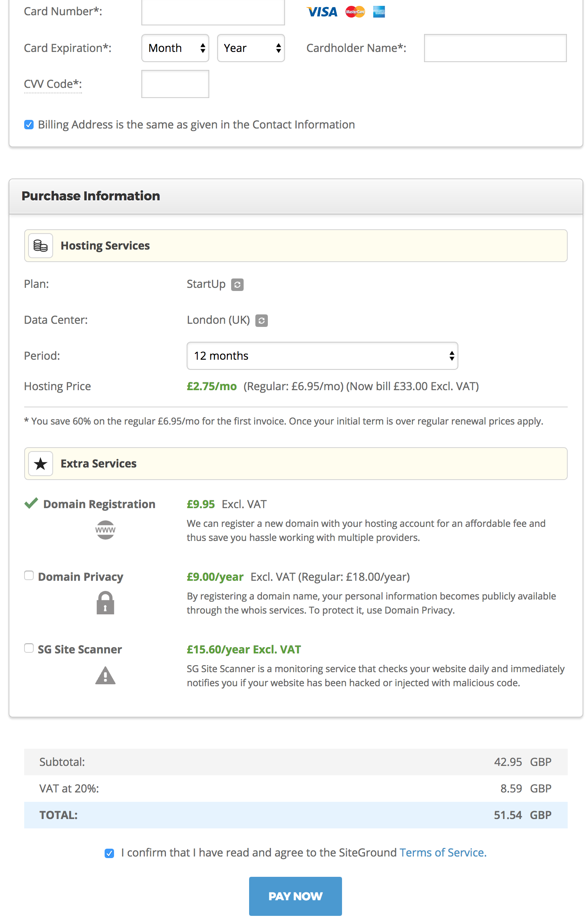The height and width of the screenshot is (919, 588).
Task: Click into the Cardholder Name field
Action: (495, 48)
